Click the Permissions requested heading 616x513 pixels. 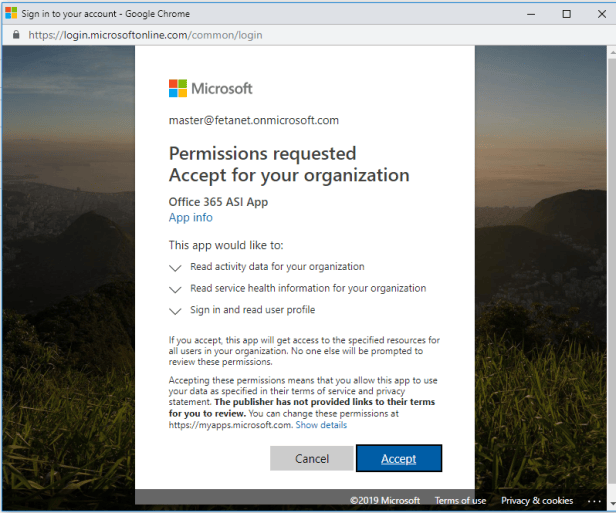(x=262, y=154)
